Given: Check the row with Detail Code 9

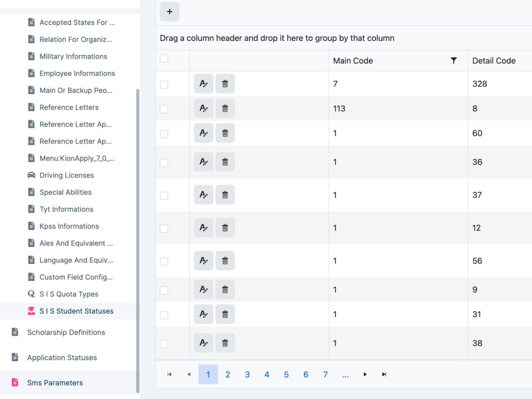Looking at the screenshot, I should pyautogui.click(x=164, y=290).
